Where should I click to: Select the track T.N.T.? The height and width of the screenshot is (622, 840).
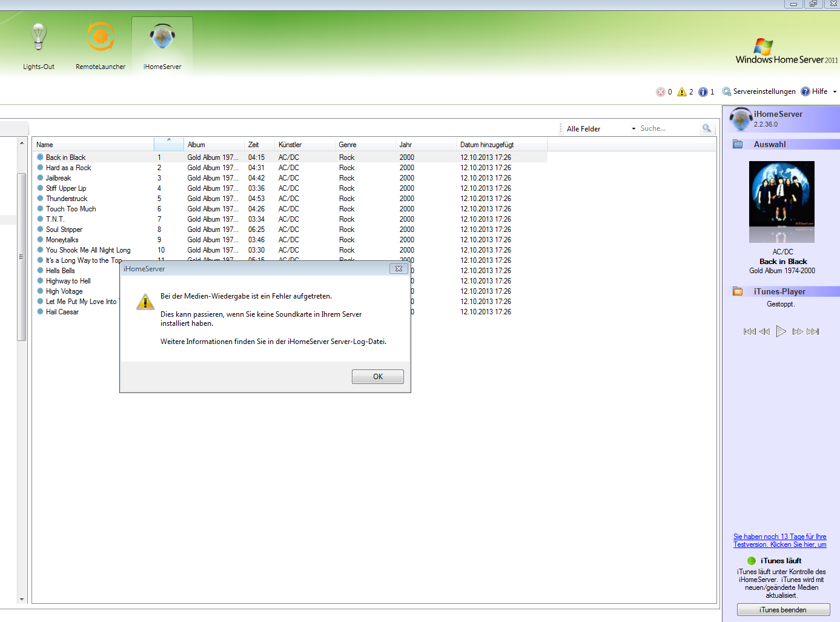[55, 219]
